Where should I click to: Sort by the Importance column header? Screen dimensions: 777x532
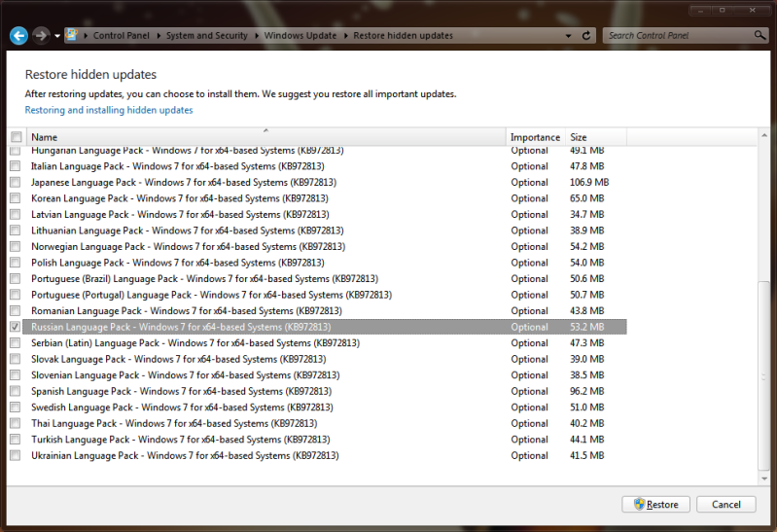pyautogui.click(x=536, y=137)
